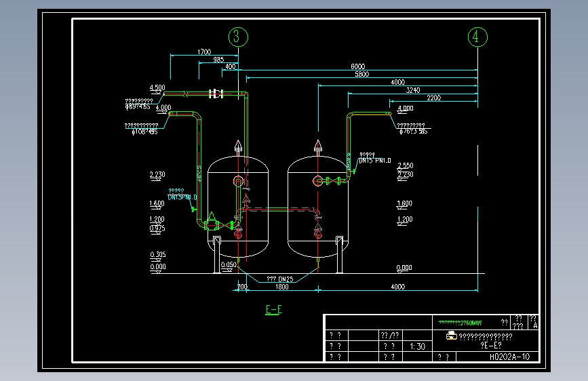Click the 2.550 elevation label
Viewport: 588px width, 381px height.
406,165
